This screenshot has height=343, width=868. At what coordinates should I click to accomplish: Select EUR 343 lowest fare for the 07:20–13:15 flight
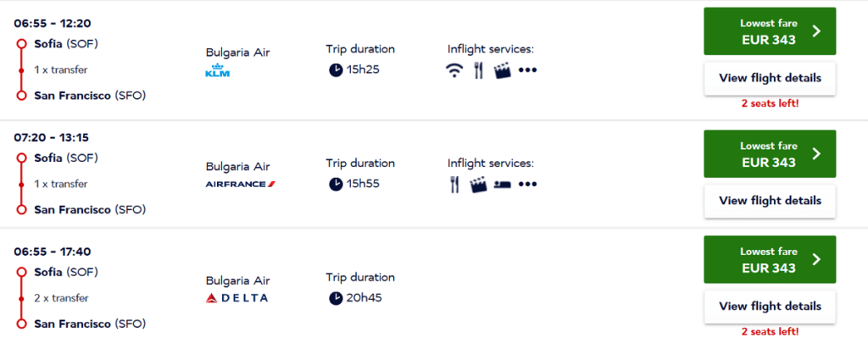[770, 154]
